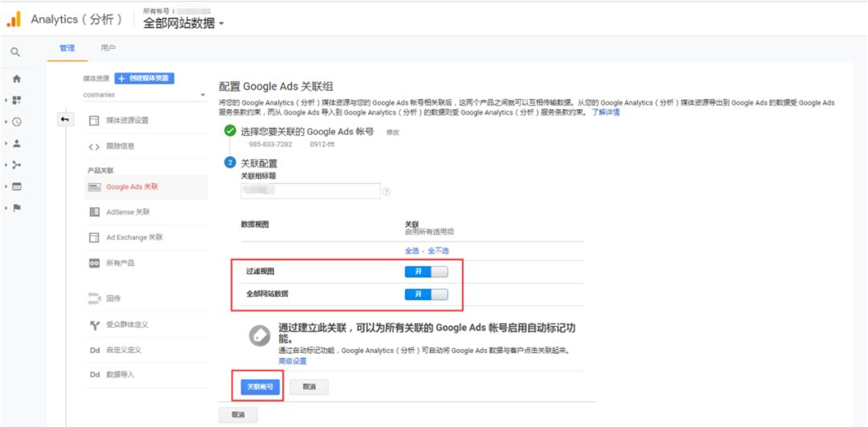Click the 创建媒体资源 button

pyautogui.click(x=145, y=79)
